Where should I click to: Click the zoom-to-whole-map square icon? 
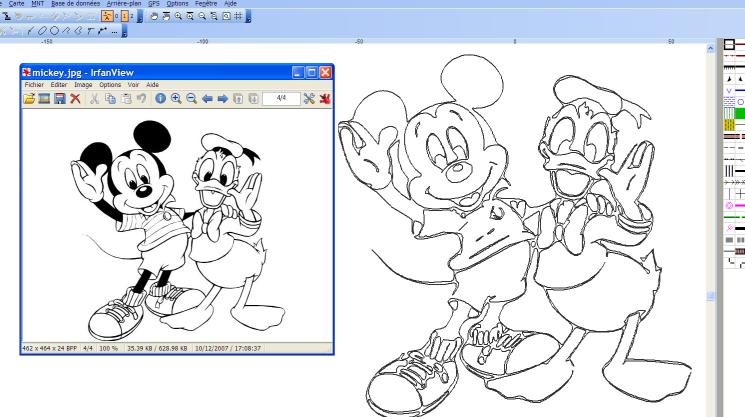pos(226,16)
